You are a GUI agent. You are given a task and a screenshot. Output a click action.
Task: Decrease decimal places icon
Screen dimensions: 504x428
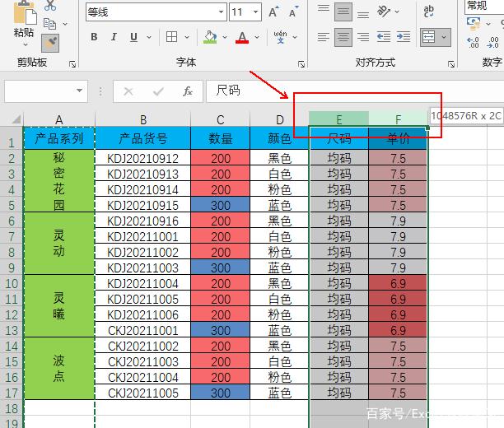[x=492, y=42]
